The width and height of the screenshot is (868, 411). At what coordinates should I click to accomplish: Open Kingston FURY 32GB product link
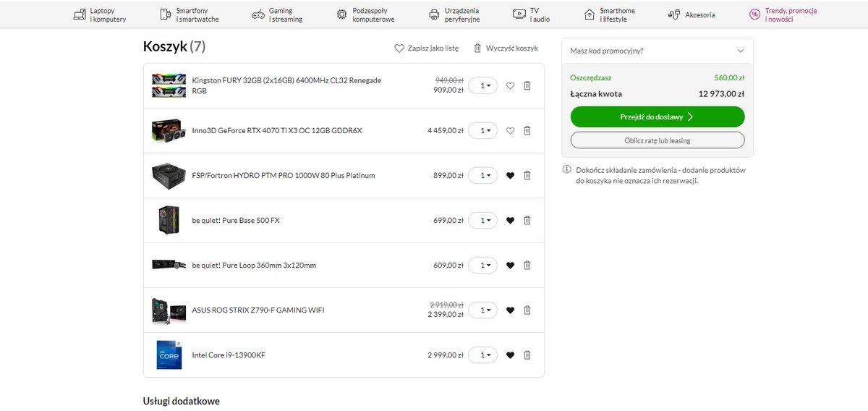(x=286, y=85)
